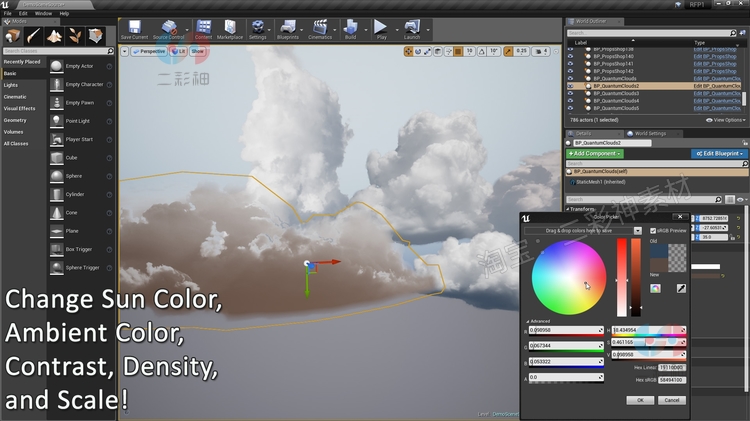Open the Cinematics toolbar button

point(320,30)
